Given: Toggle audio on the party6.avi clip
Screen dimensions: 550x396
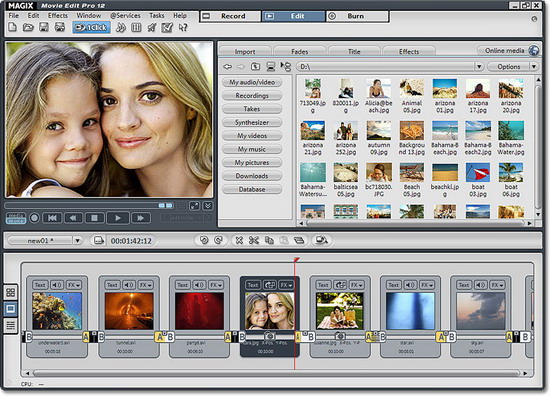Looking at the screenshot, I should coord(199,285).
